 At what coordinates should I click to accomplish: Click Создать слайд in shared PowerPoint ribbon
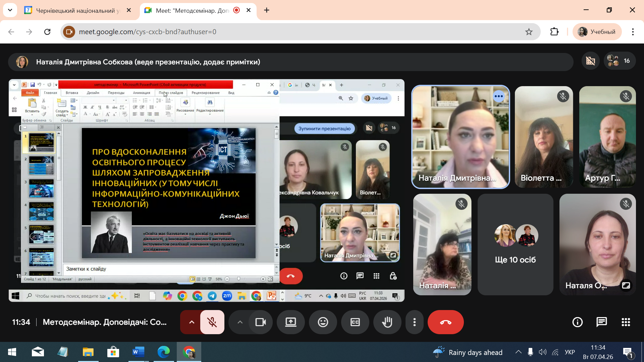(62, 108)
